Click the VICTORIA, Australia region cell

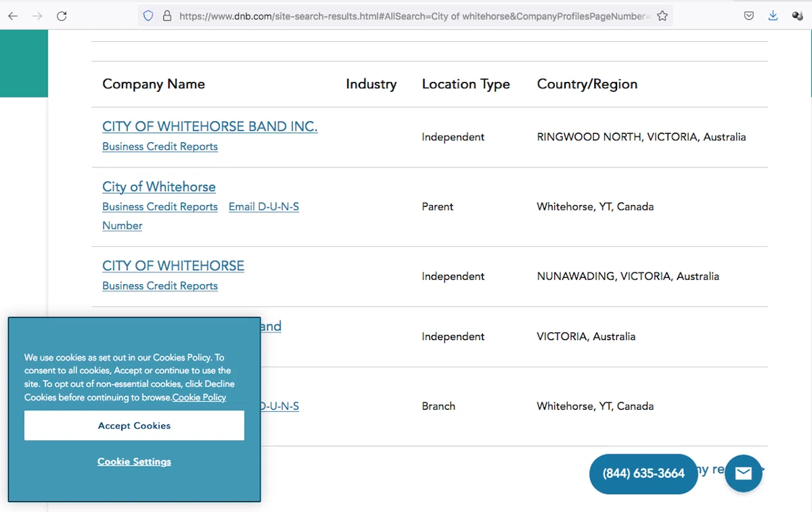586,336
